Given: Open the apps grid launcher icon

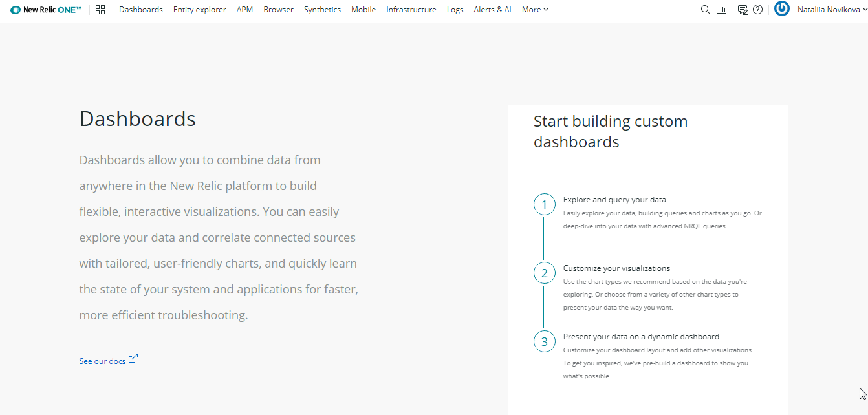Looking at the screenshot, I should point(100,10).
